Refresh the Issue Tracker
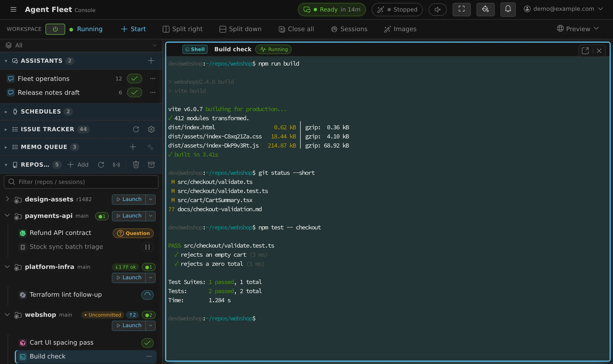The image size is (613, 364). (136, 129)
